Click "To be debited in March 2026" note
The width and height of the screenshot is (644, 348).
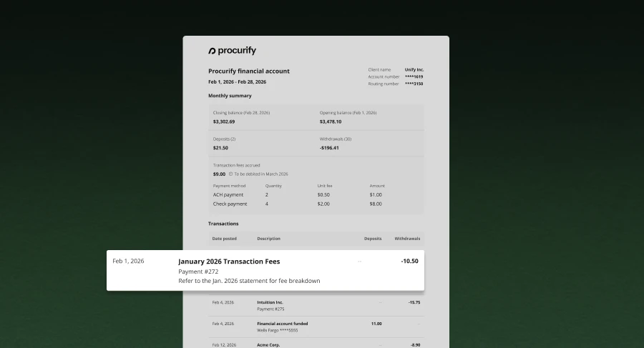tap(261, 174)
